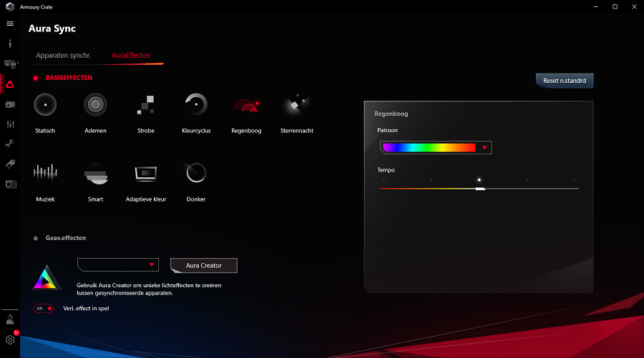This screenshot has height=358, width=644.
Task: Open the scenario profiles sliders icon
Action: (10, 124)
